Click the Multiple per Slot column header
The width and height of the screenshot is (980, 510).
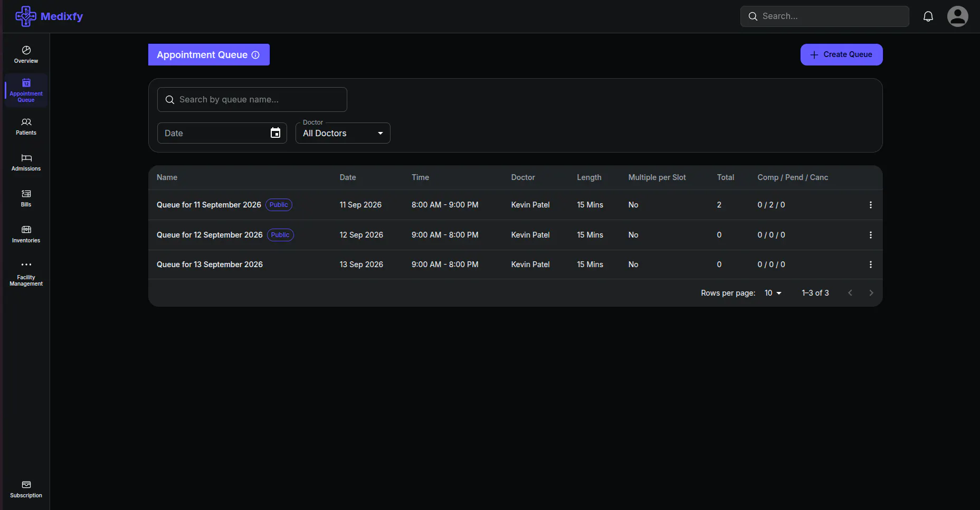pyautogui.click(x=657, y=177)
